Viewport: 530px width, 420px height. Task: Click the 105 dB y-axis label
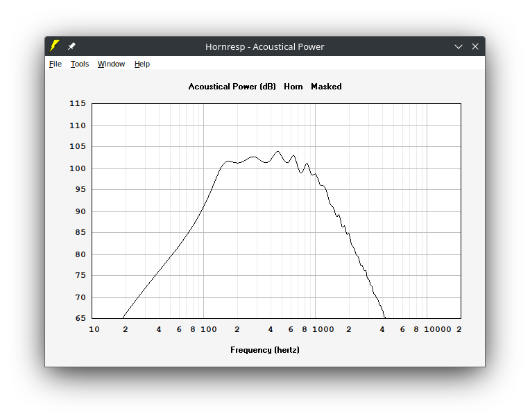[78, 146]
